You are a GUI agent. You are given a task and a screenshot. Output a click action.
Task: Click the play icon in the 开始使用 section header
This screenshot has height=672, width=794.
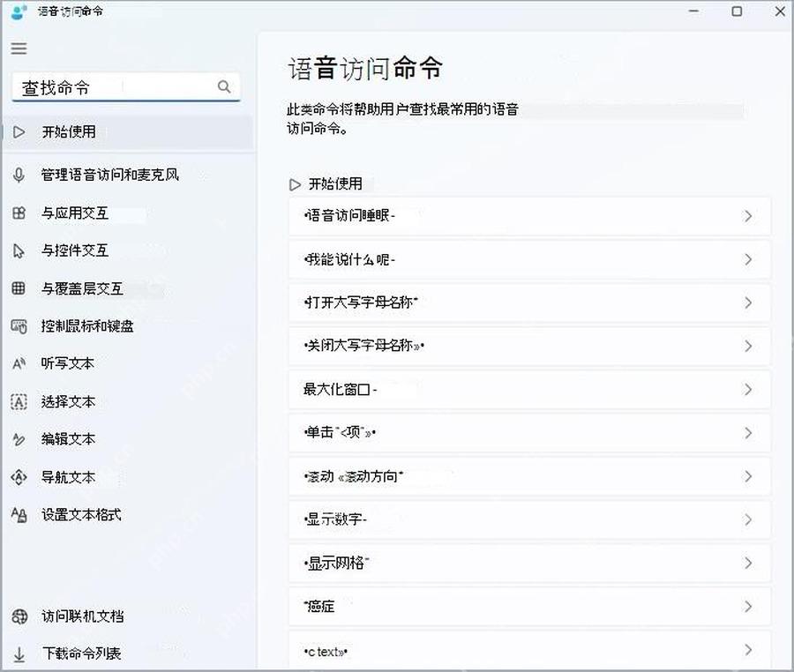(x=295, y=184)
